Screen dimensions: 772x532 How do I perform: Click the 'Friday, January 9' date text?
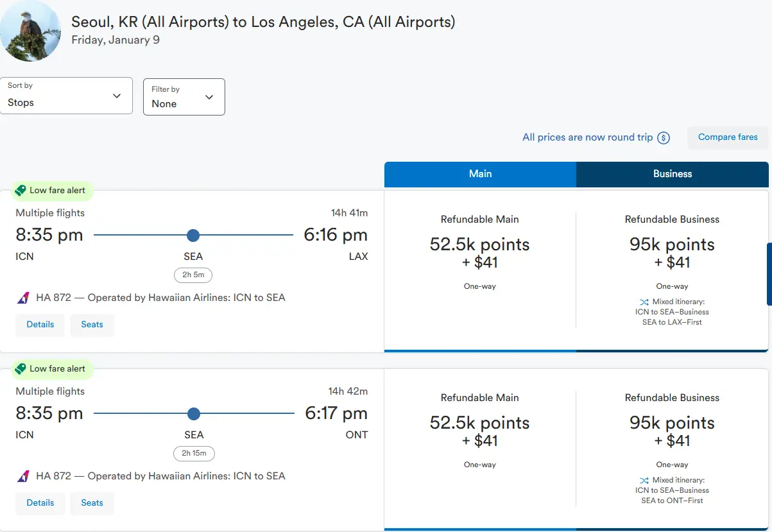(116, 40)
